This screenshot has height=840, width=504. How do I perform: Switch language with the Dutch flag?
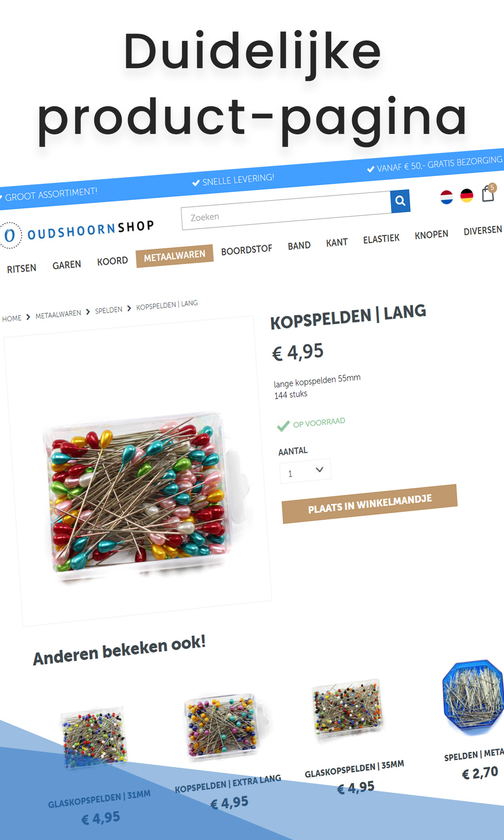click(x=446, y=197)
